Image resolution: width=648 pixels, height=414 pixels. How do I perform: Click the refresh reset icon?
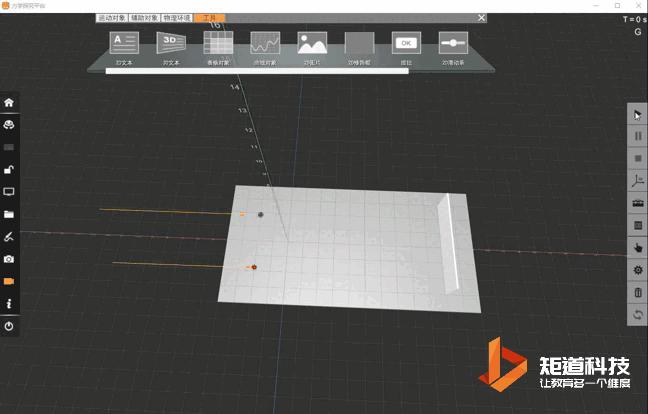[x=637, y=315]
